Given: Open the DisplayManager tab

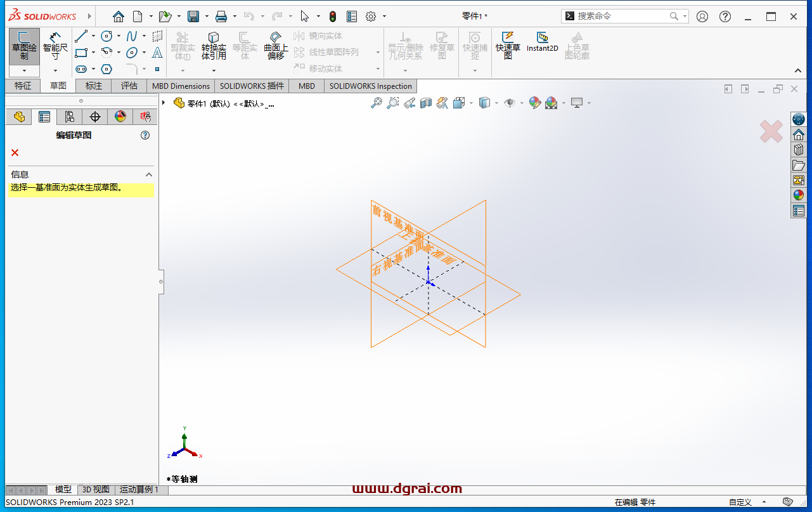Looking at the screenshot, I should pos(120,117).
